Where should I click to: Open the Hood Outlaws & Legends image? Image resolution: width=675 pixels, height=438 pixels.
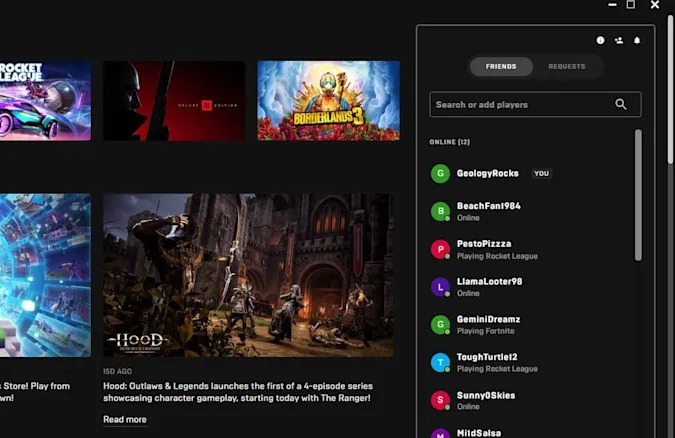[x=248, y=275]
